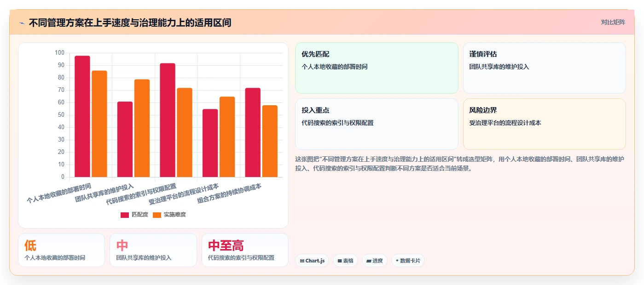644x285 pixels.
Task: Open the 投入重点 card
Action: click(x=377, y=124)
